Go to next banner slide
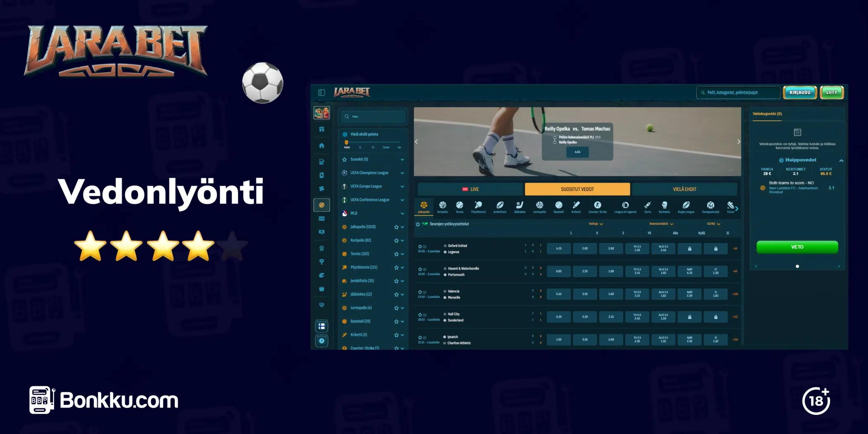This screenshot has height=434, width=868. (x=739, y=142)
